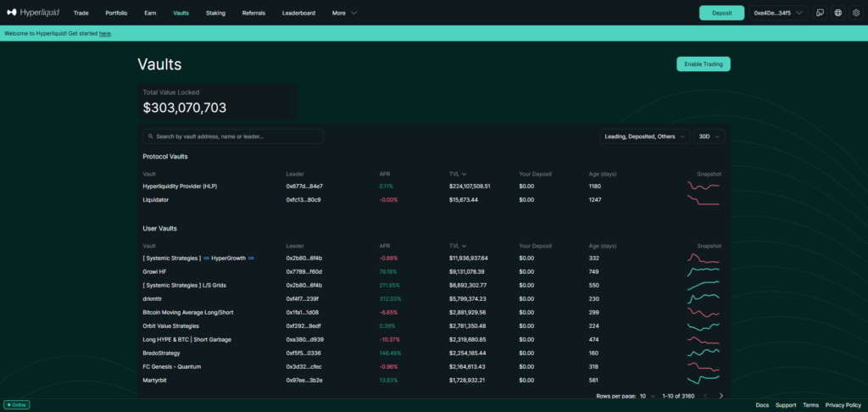Open the Leaderboard tab
The width and height of the screenshot is (868, 412).
point(298,13)
